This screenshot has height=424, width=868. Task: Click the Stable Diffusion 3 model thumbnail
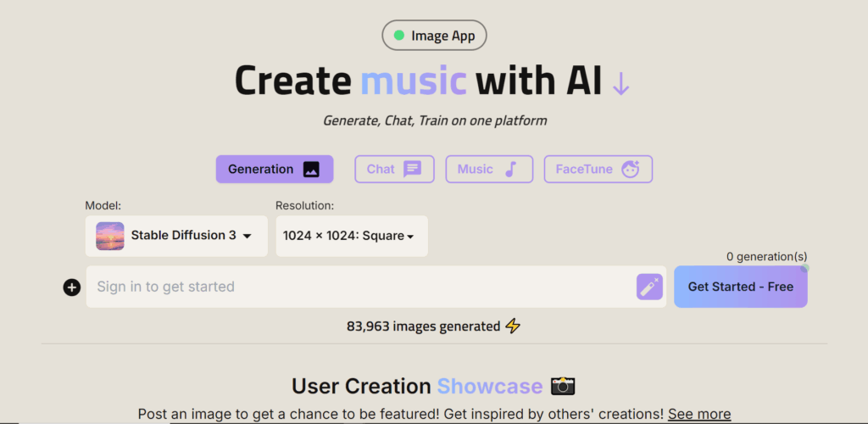pyautogui.click(x=109, y=236)
